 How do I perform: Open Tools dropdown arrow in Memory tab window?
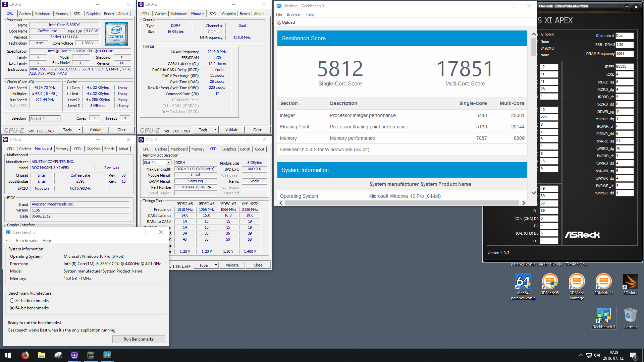click(x=216, y=130)
